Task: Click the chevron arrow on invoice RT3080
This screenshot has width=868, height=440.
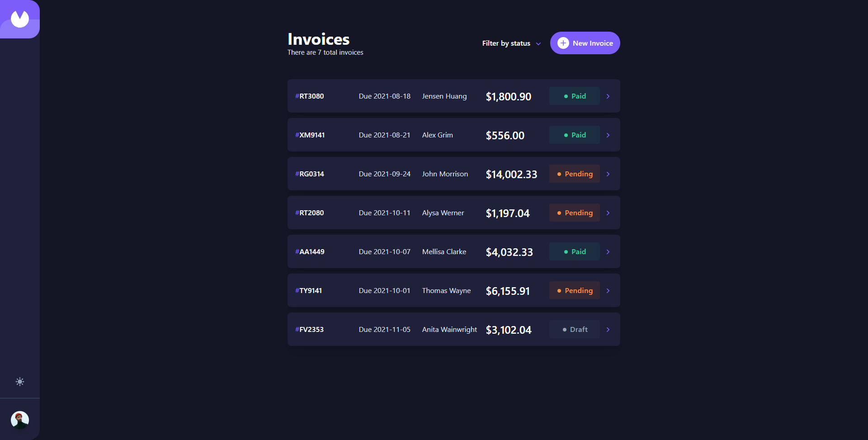Action: click(608, 96)
